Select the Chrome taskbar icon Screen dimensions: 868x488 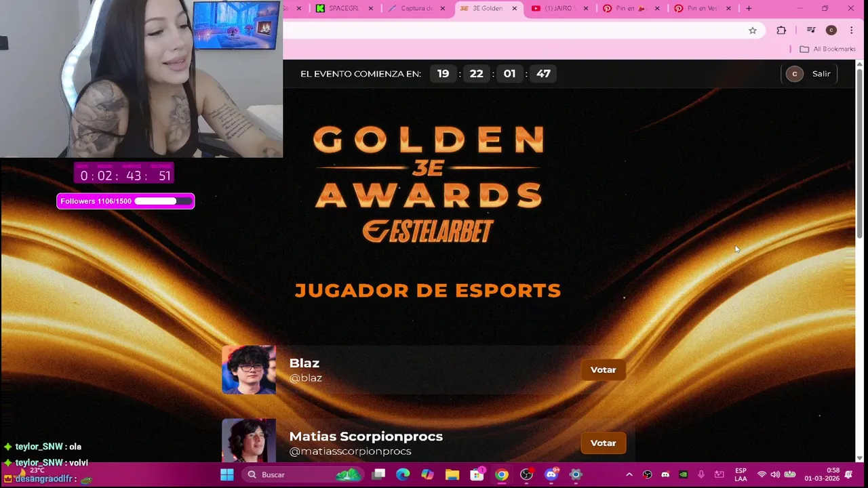click(501, 474)
